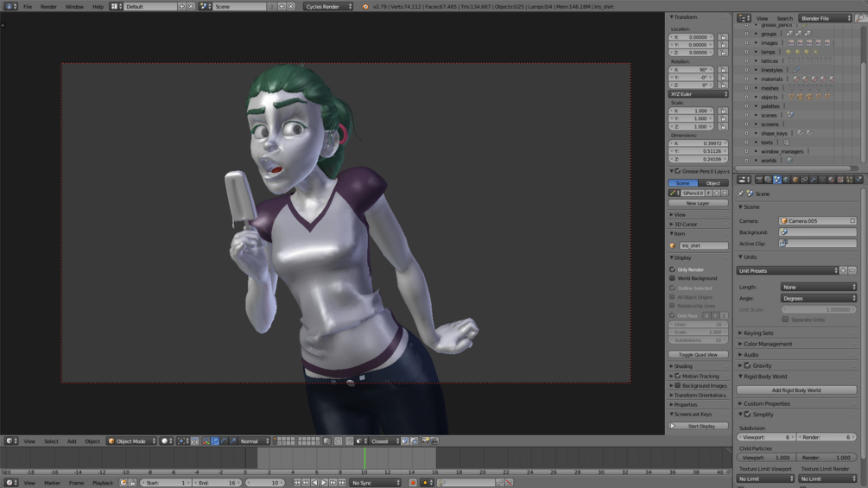Click the OpenGL render animation clapper icon
Viewport: 868px width, 488px height.
434,441
